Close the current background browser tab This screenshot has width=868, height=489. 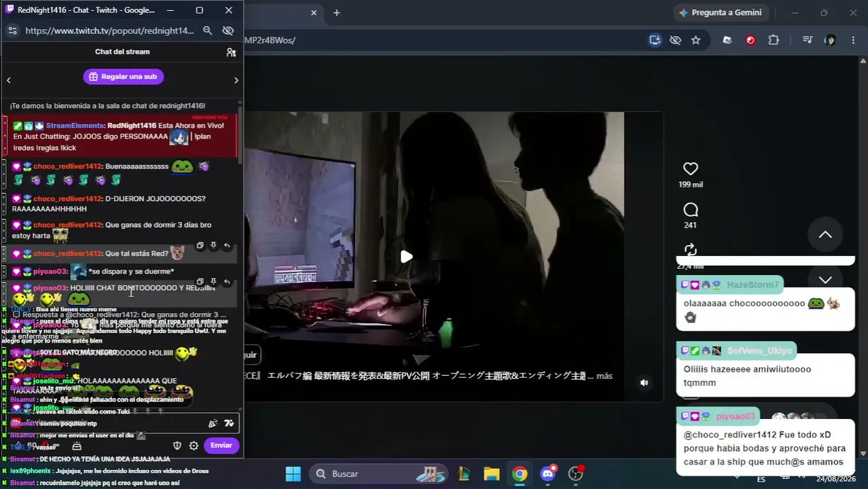314,12
